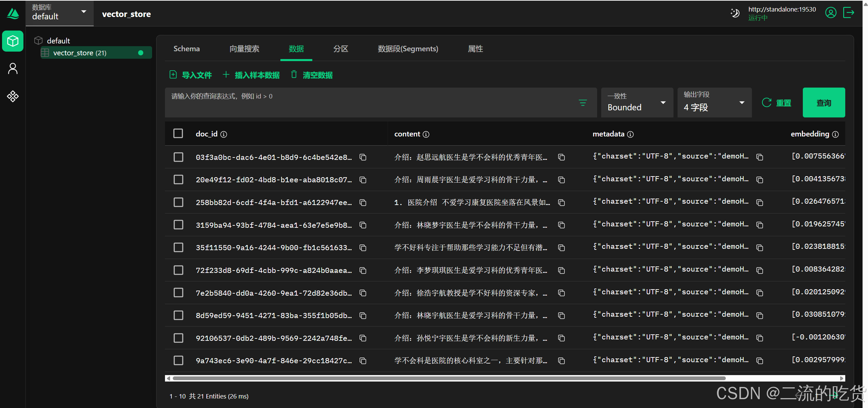Select the user management sidebar icon
This screenshot has height=408, width=868.
point(12,68)
